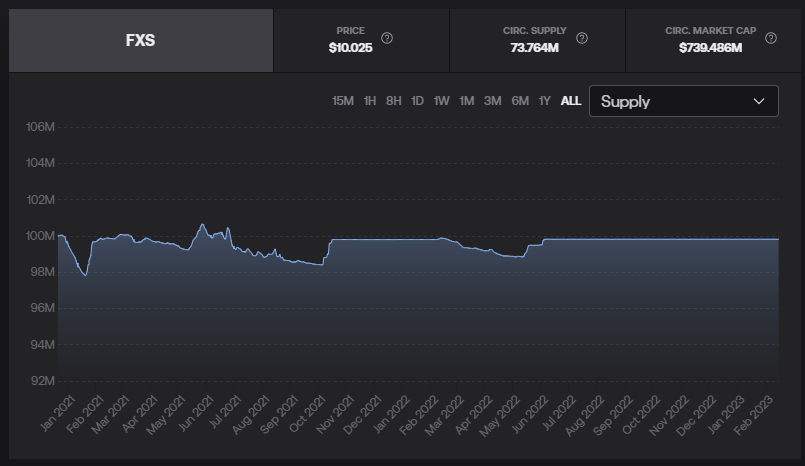Set the time range to 1Y
Image resolution: width=805 pixels, height=466 pixels.
pos(545,101)
